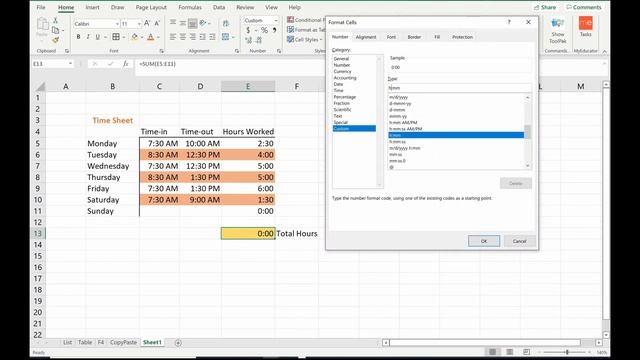
Task: Open the Formulas ribbon tab
Action: (190, 7)
